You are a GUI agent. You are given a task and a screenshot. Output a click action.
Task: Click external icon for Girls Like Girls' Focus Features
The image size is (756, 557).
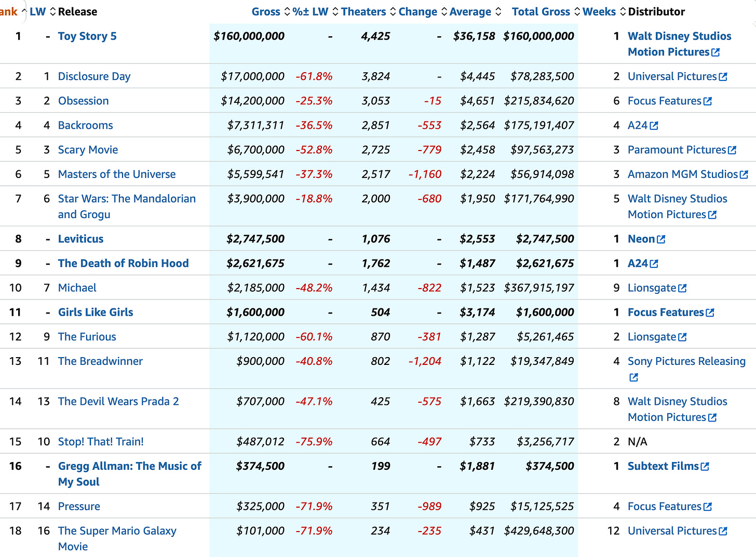click(x=710, y=313)
